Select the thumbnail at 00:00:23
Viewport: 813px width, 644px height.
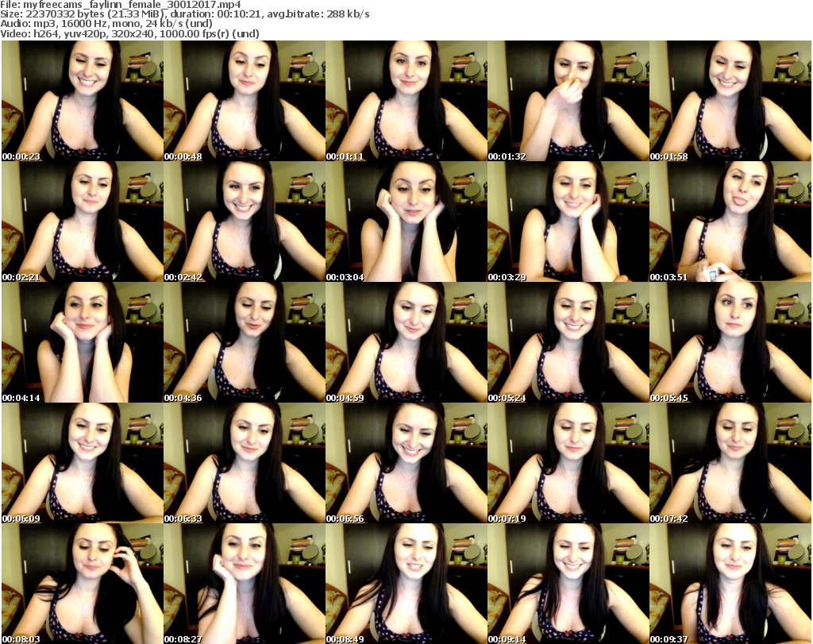[83, 101]
